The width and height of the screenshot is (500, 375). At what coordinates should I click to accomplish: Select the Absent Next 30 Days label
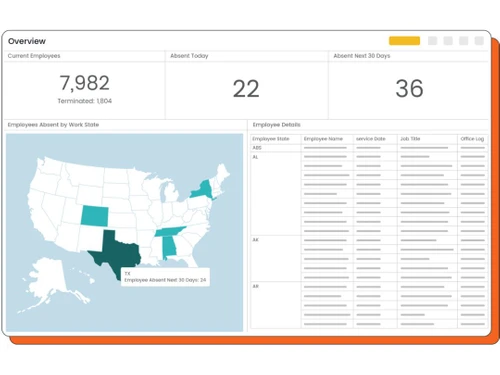[x=362, y=56]
